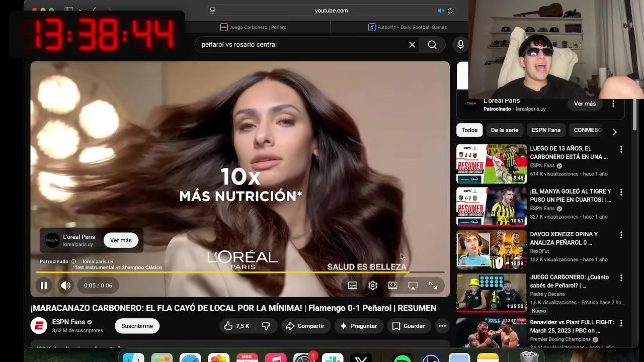Click RozQFut channel name in suggestions
Viewport: 644px width, 362px height.
(x=541, y=251)
